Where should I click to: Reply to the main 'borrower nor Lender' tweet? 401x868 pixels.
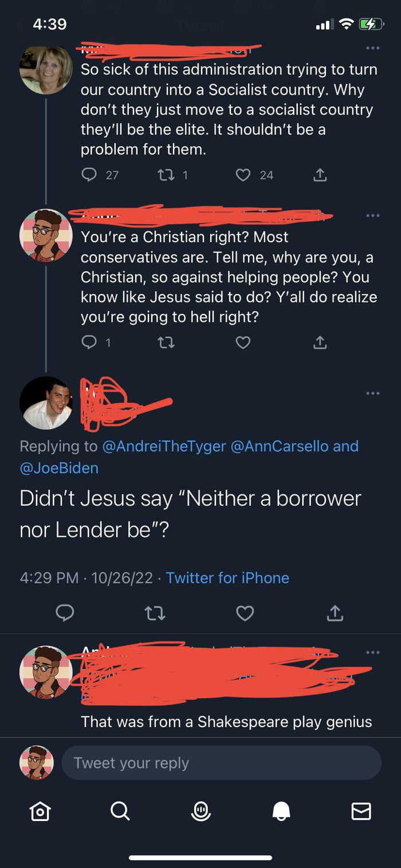65,614
